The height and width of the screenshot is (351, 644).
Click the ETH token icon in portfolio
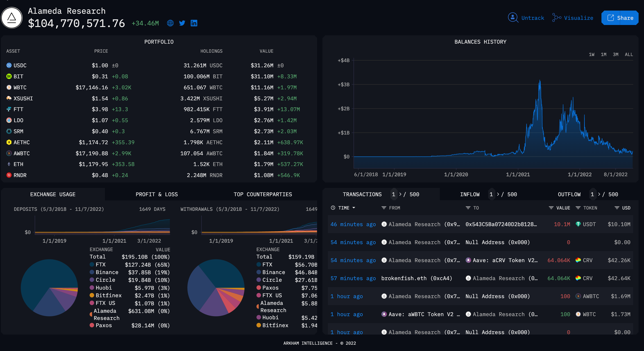[9, 164]
